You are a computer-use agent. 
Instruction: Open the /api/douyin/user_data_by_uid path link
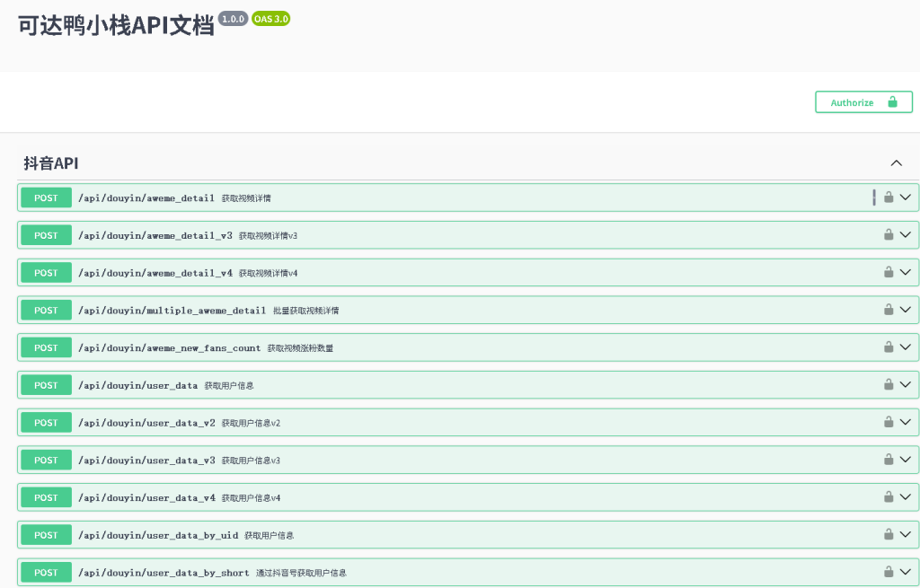pos(158,535)
